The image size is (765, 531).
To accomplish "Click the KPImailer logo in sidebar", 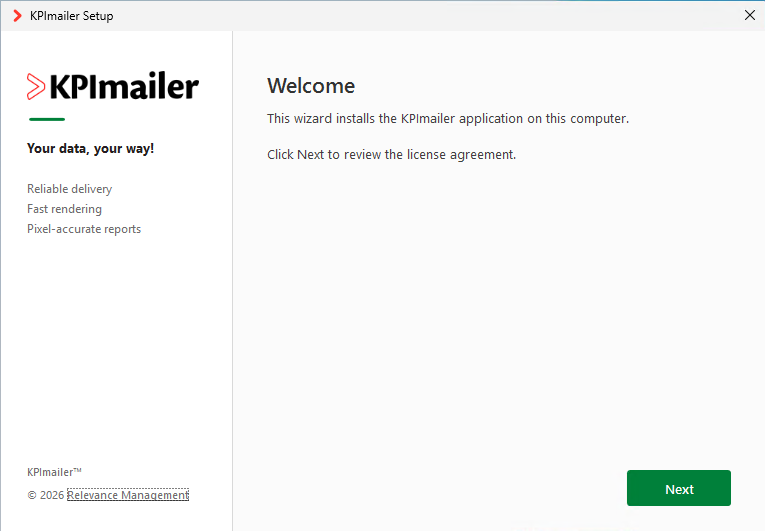I will [x=113, y=86].
